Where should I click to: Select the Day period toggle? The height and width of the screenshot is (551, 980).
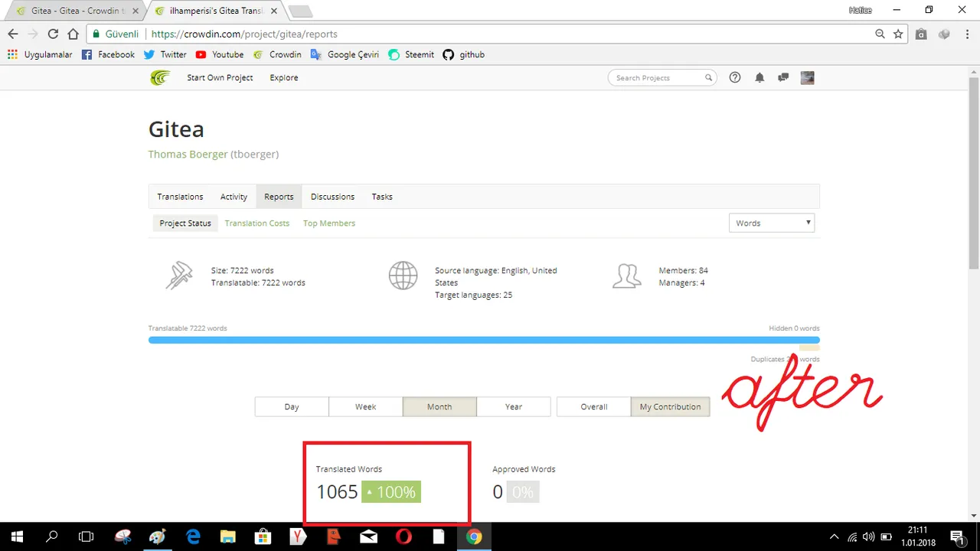[x=292, y=406]
